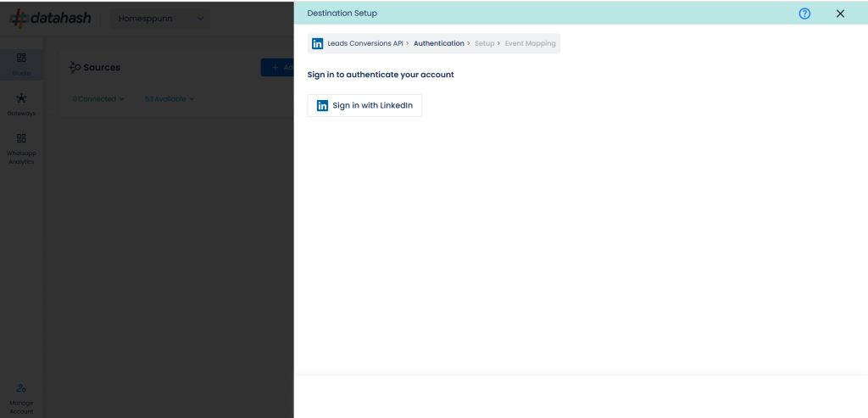Click 'Sign in to authenticate your account' text
The width and height of the screenshot is (868, 418).
tap(381, 75)
